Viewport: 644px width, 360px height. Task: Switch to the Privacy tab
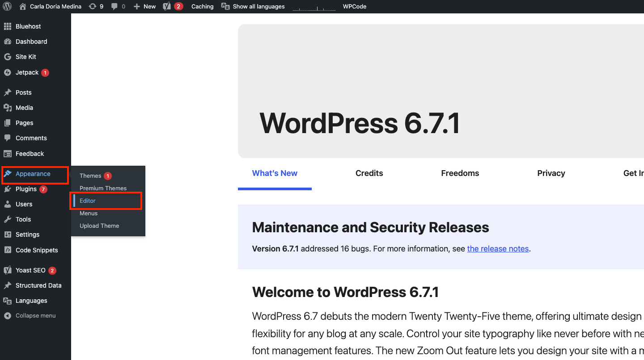click(x=551, y=173)
